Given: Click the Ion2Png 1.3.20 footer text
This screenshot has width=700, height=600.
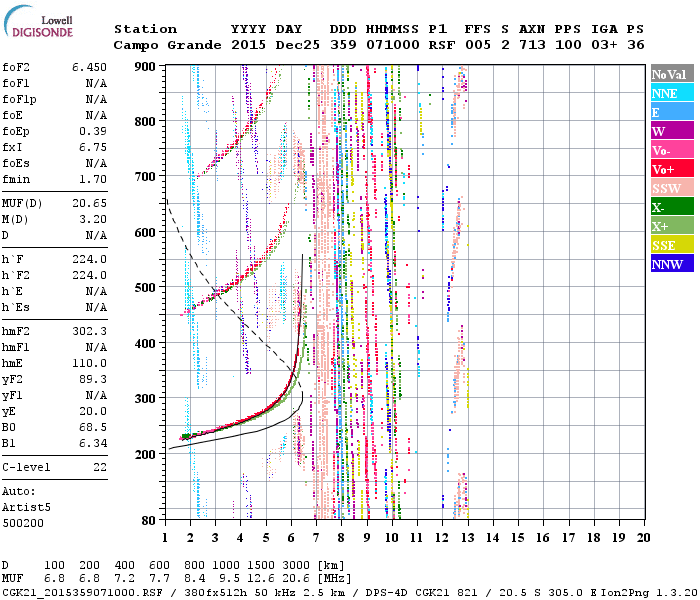Looking at the screenshot, I should click(650, 593).
